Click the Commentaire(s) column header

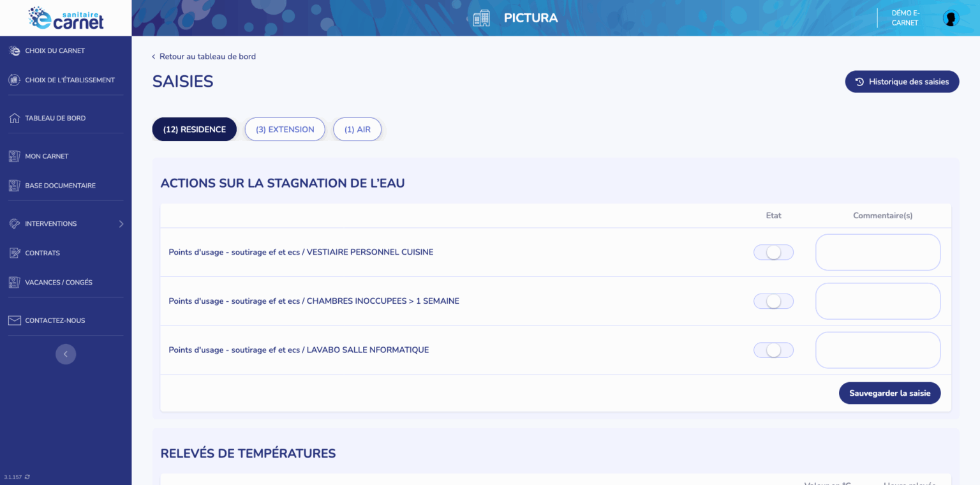[883, 216]
